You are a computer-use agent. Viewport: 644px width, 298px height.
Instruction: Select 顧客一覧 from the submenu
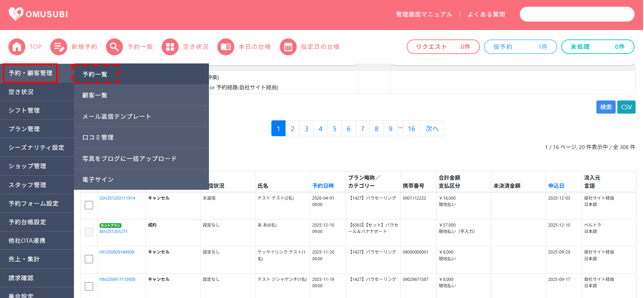coord(95,95)
